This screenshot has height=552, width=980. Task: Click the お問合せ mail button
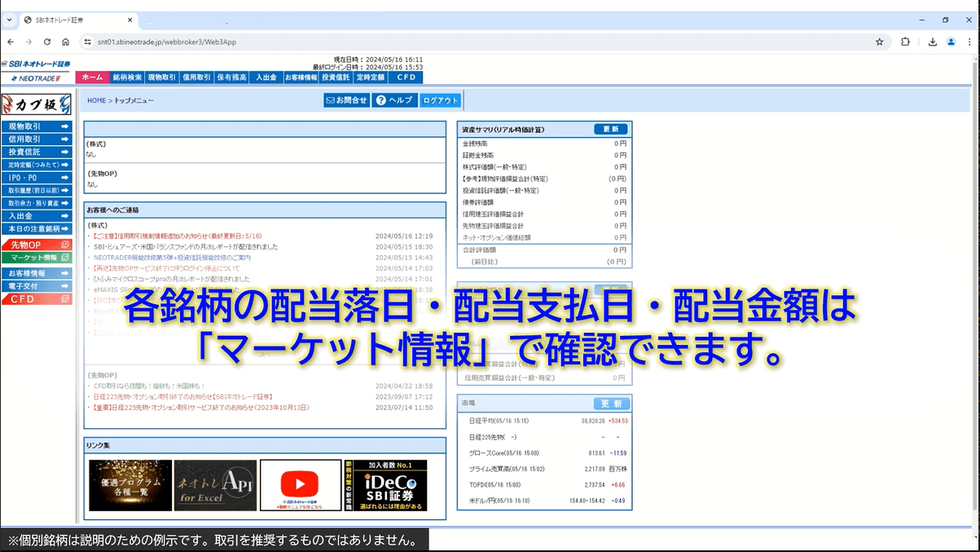tap(346, 100)
